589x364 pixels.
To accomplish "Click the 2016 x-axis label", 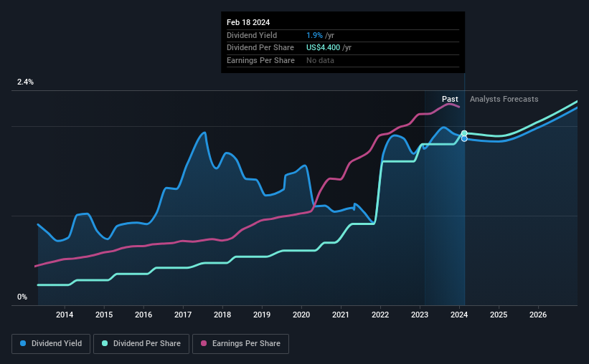I will pyautogui.click(x=143, y=315).
